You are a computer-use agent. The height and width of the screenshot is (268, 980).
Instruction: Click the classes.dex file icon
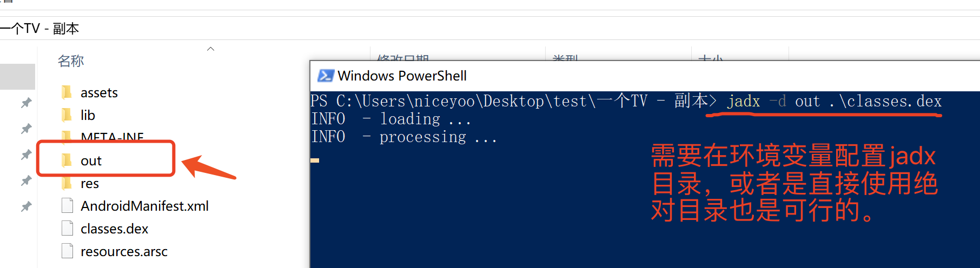point(68,229)
